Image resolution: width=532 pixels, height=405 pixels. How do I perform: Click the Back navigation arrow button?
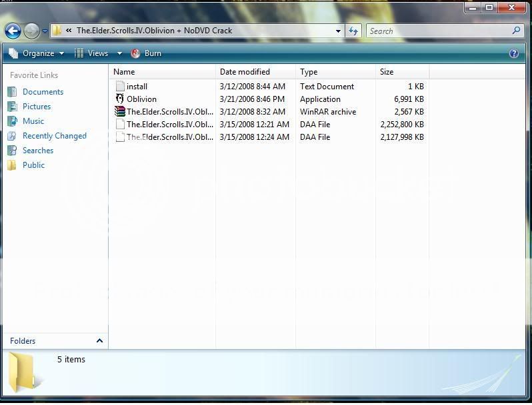[x=13, y=31]
